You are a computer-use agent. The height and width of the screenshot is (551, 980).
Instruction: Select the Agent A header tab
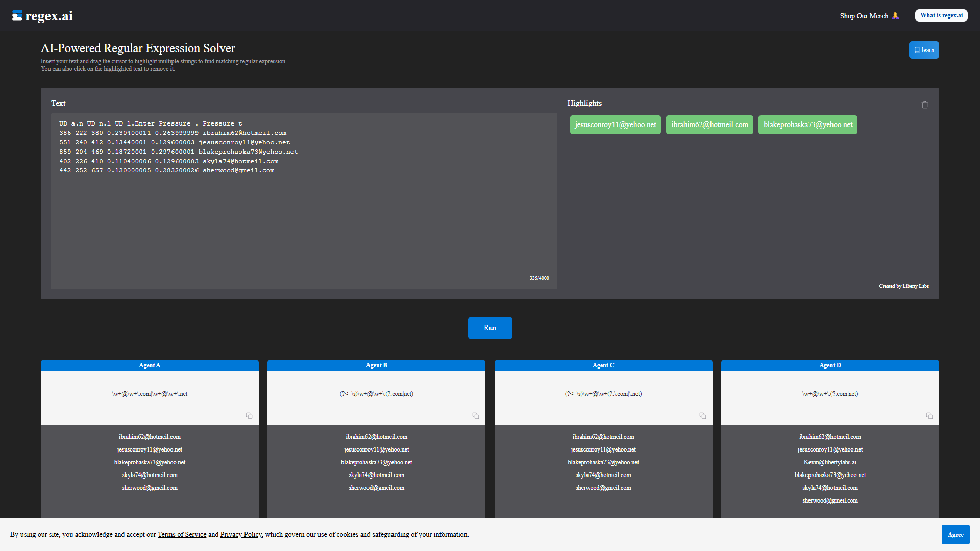[x=150, y=365]
